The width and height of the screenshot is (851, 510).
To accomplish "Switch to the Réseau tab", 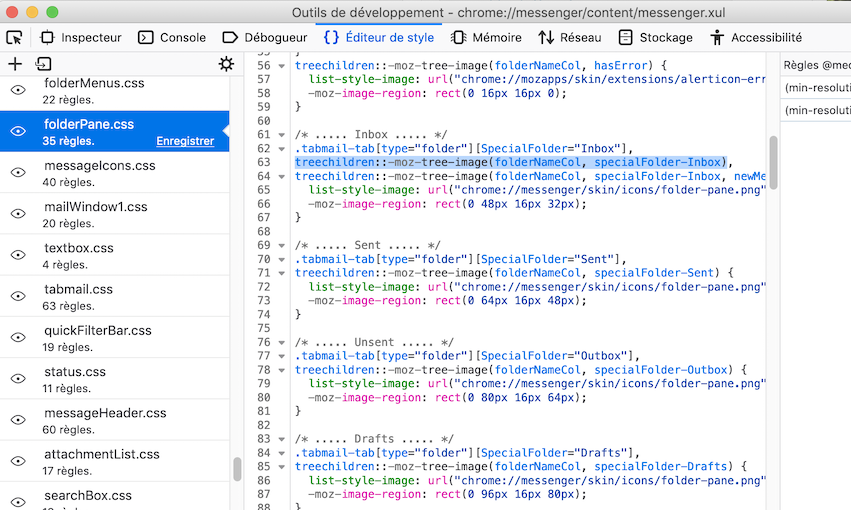I will 570,37.
